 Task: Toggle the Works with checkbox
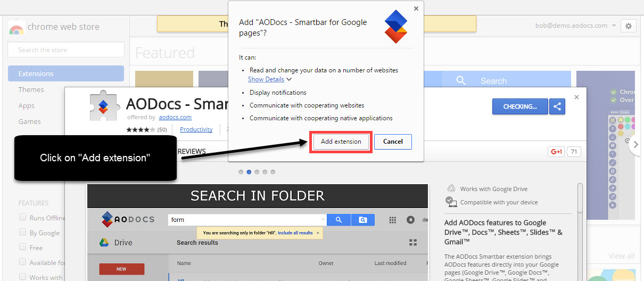[23, 277]
